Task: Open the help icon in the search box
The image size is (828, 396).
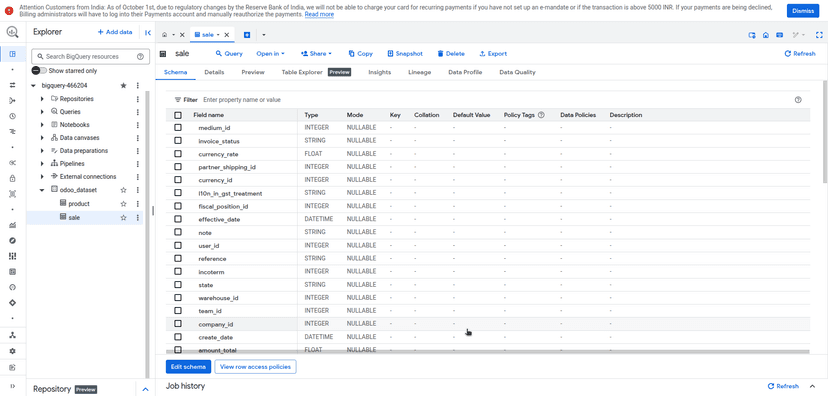Action: [x=140, y=56]
